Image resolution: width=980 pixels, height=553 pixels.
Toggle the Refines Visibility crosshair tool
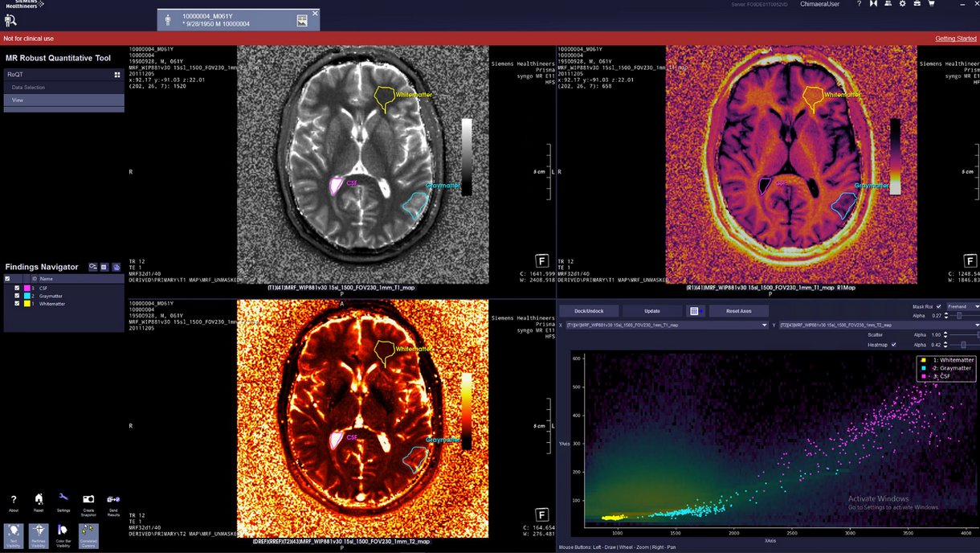39,536
